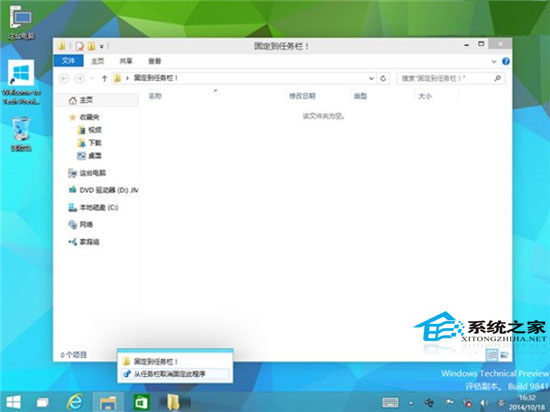Refresh the current folder view
This screenshot has width=550, height=412.
pyautogui.click(x=383, y=78)
